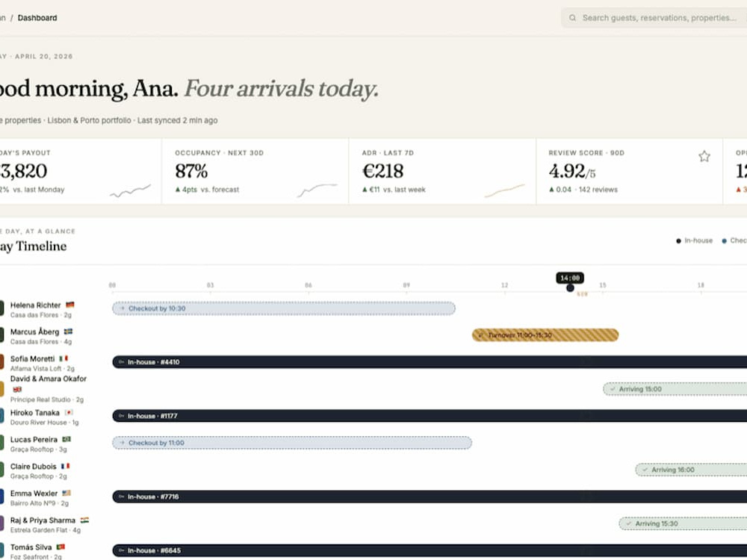This screenshot has height=560, width=747.
Task: Click Last synced 2 min ago text
Action: (x=177, y=120)
